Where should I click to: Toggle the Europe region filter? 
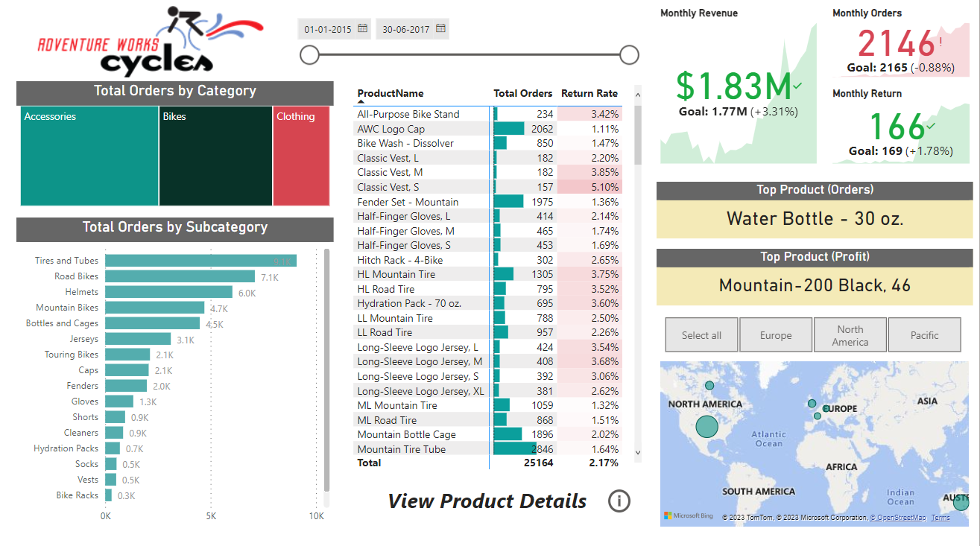coord(776,334)
